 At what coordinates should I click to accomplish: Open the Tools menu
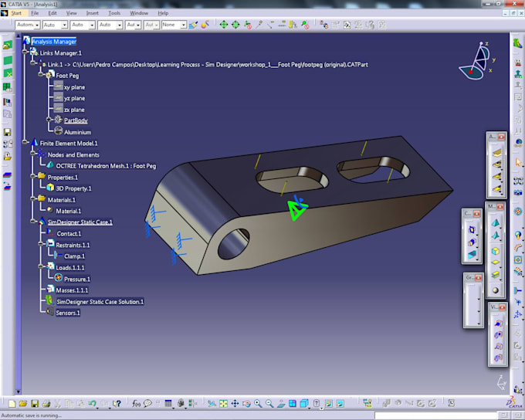114,13
